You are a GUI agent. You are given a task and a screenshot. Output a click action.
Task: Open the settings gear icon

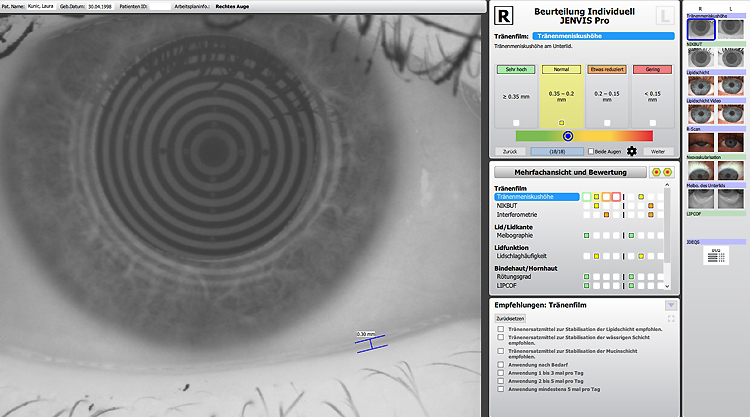click(x=631, y=151)
